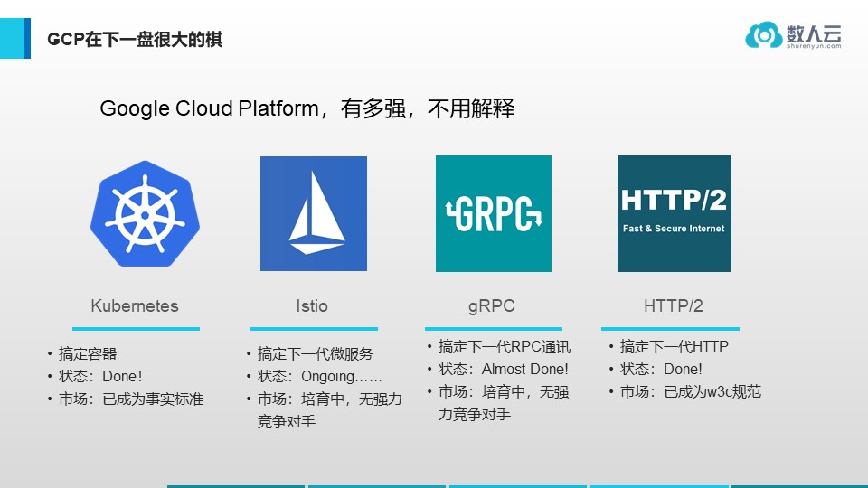Click the 'HTTP/2' caption under the logo
The image size is (868, 488).
[673, 306]
